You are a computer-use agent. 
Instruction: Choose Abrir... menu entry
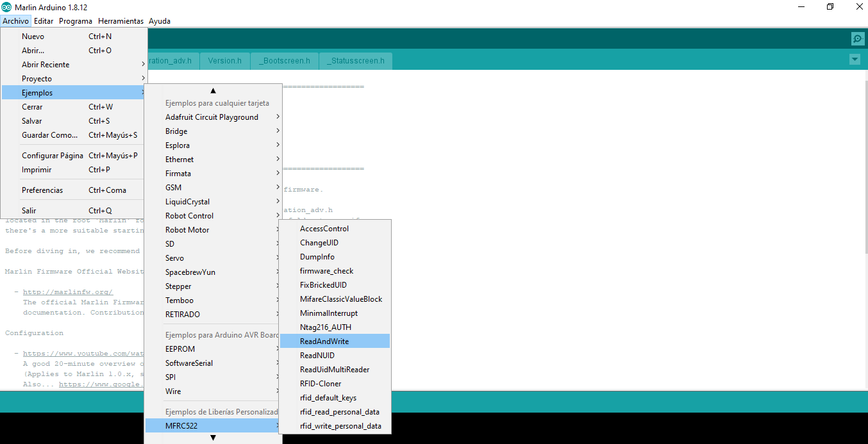(74, 51)
